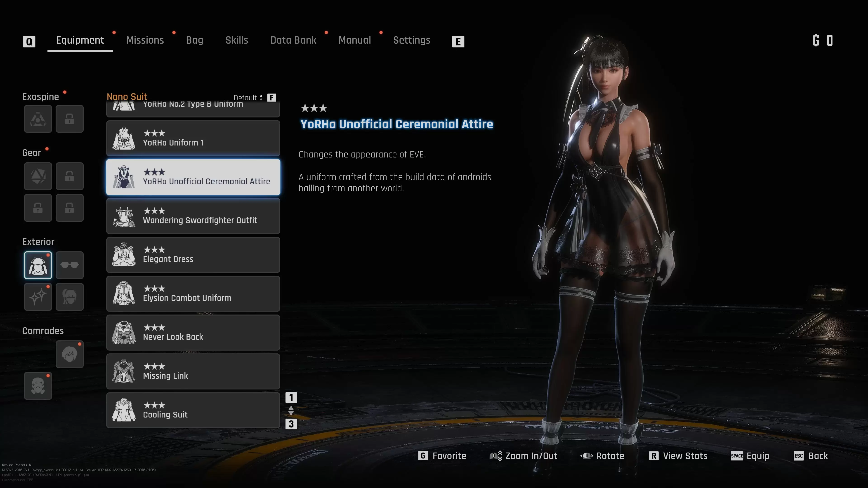Select the glasses exterior slot
The width and height of the screenshot is (868, 488).
(x=70, y=265)
